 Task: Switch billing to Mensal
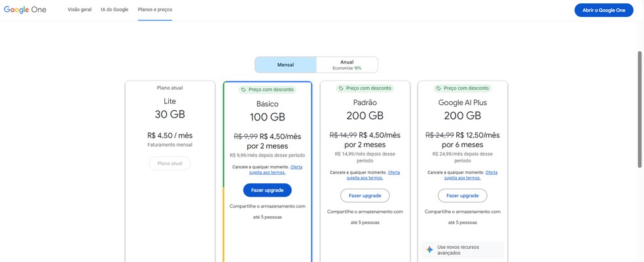coord(285,65)
